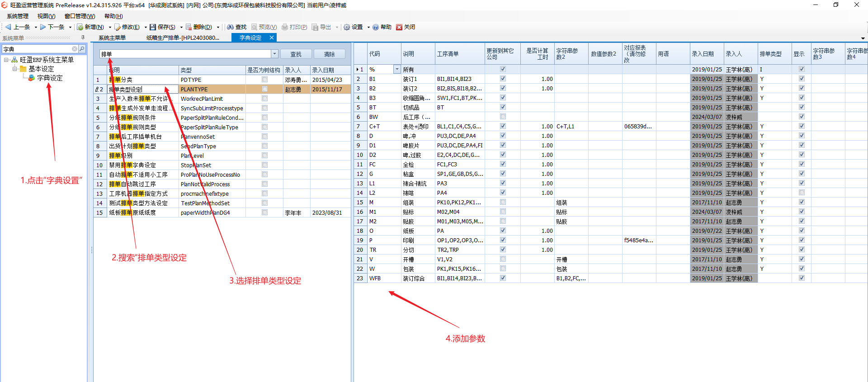Select the 排单级别 row
868x382 pixels.
point(222,156)
